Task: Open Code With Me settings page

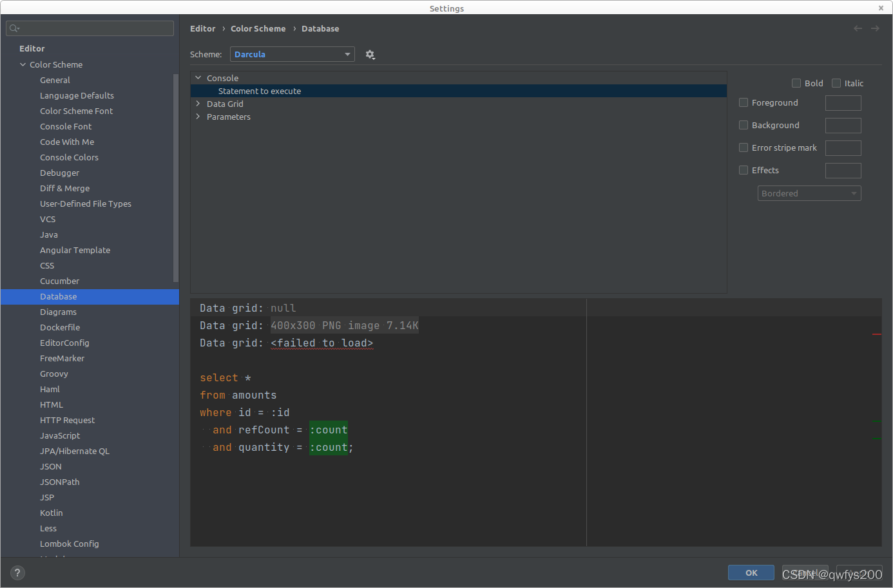Action: (67, 142)
